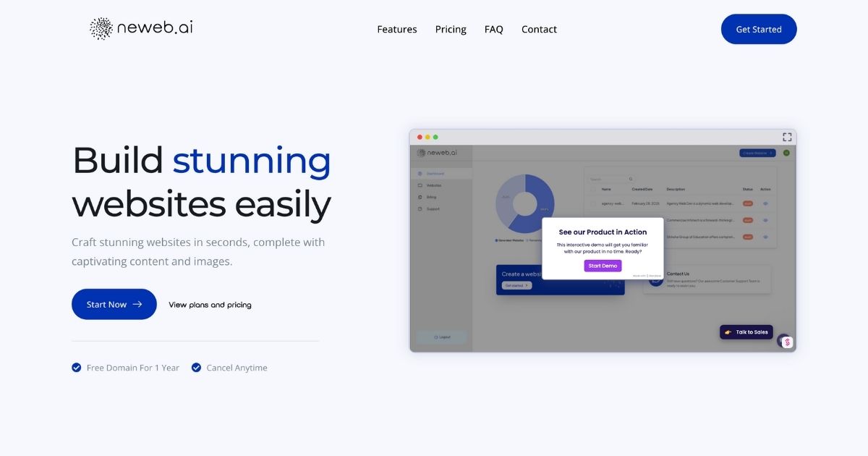
Task: Click the green user avatar in demo
Action: (x=786, y=153)
